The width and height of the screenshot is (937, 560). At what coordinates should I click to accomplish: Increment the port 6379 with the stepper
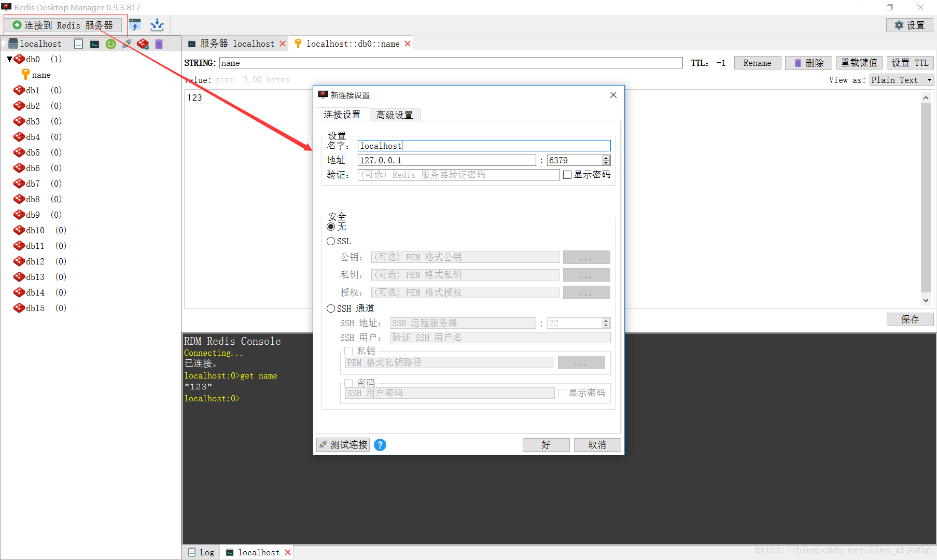click(x=605, y=158)
